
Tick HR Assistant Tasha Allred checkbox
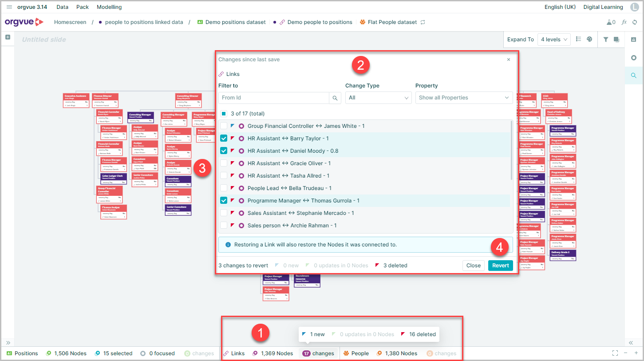[224, 176]
